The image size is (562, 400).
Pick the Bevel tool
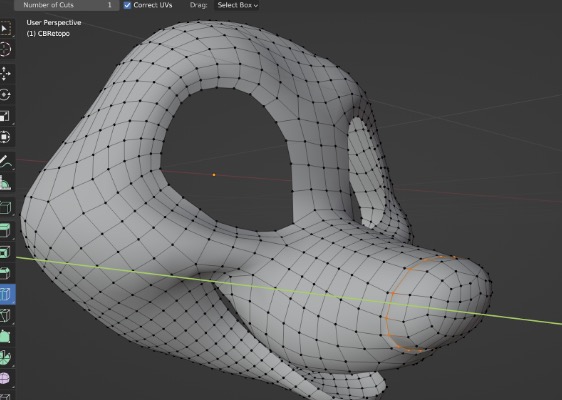pos(6,273)
